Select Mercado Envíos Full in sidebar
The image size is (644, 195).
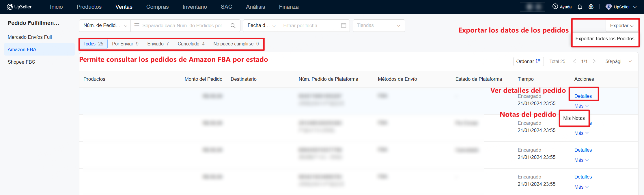(39, 37)
